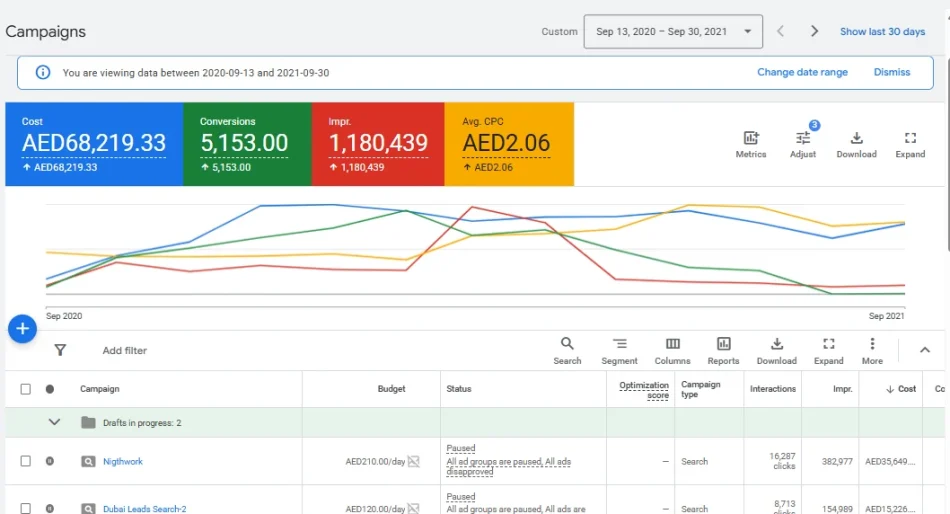Screen dimensions: 950x514
Task: Click the 16,287 clicks value
Action: (x=782, y=461)
